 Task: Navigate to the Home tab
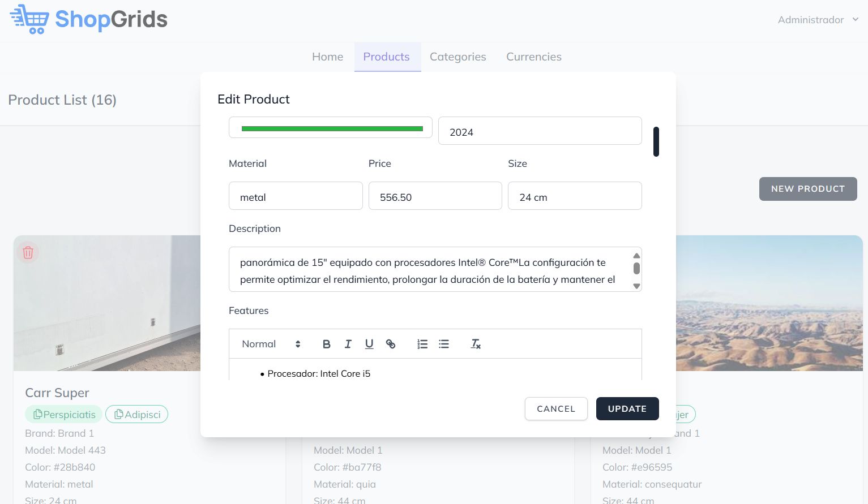327,57
